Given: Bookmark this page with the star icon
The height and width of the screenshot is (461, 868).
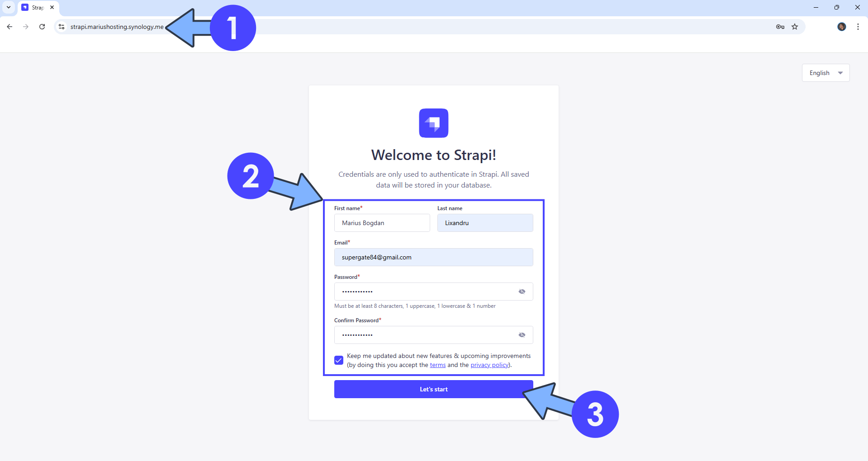Looking at the screenshot, I should [x=795, y=27].
